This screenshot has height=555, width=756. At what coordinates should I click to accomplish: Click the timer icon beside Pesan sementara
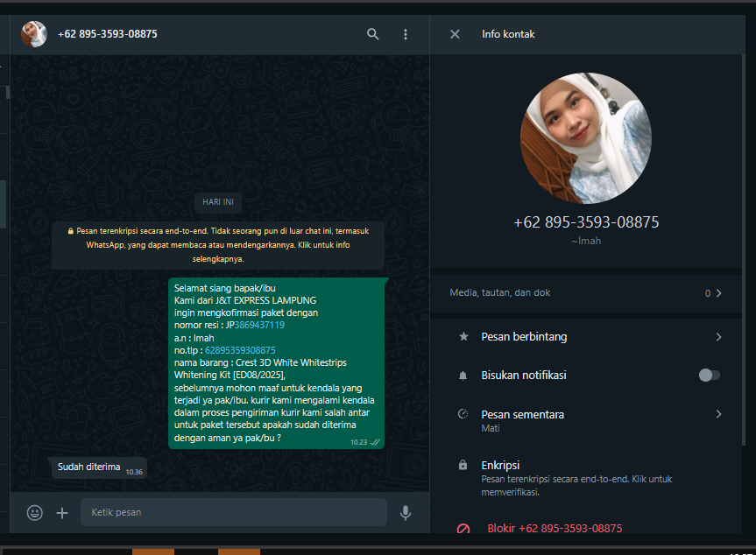pos(463,414)
